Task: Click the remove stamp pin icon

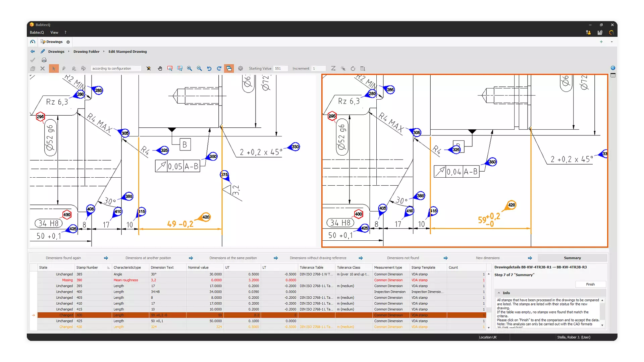Action: tap(149, 68)
